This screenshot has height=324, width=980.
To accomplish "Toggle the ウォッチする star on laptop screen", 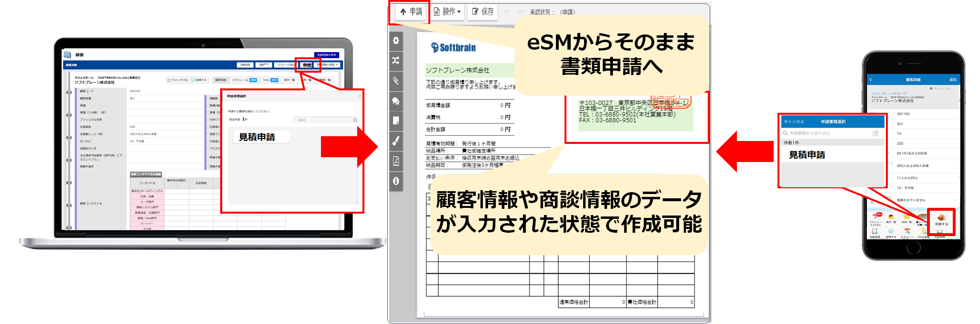I will (x=178, y=80).
